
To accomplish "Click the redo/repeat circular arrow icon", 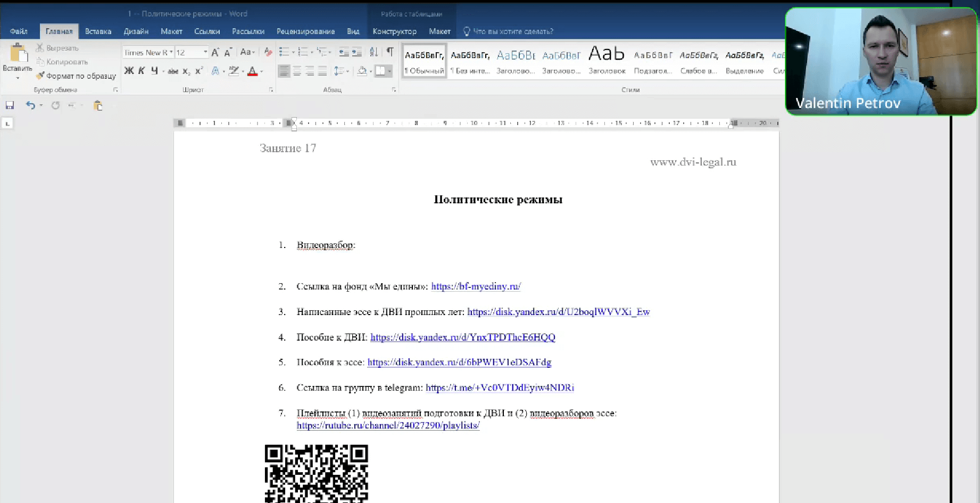I will [55, 105].
